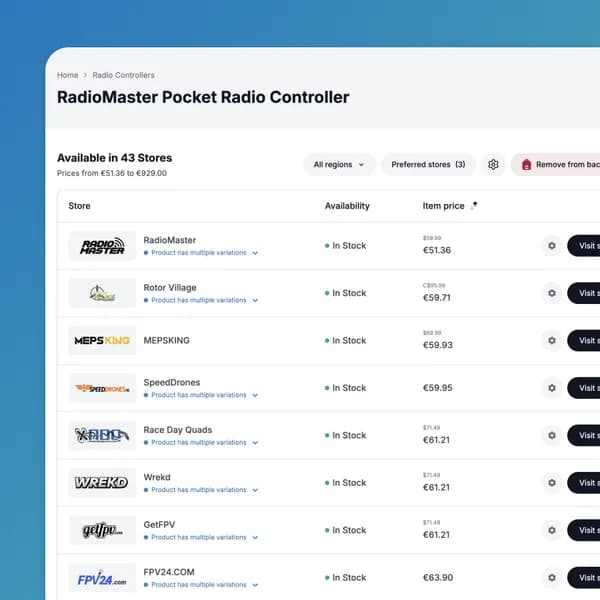
Task: Click the gear icon in Wrekd row
Action: pyautogui.click(x=552, y=483)
